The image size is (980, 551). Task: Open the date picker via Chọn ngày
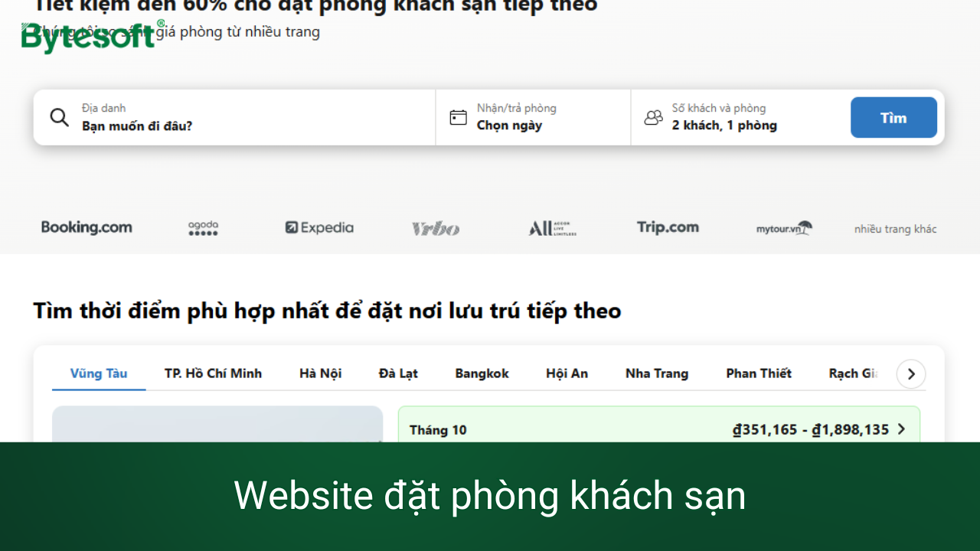click(509, 125)
